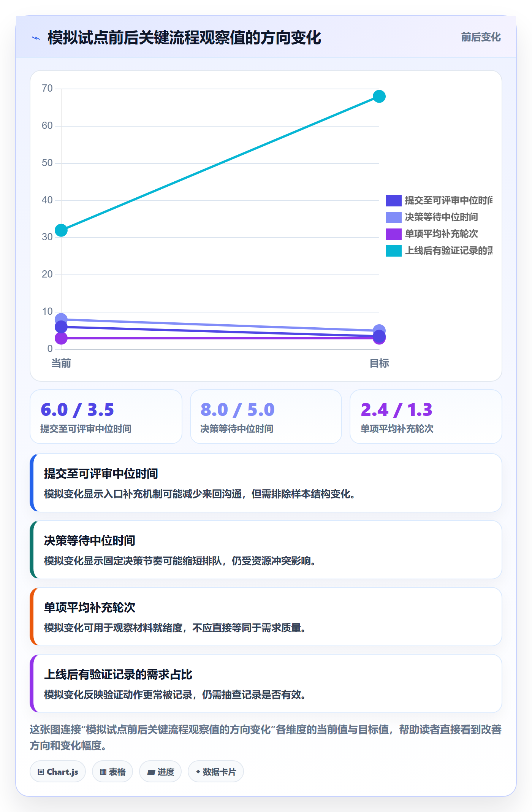Click the 目标 x-axis label

coord(379,363)
